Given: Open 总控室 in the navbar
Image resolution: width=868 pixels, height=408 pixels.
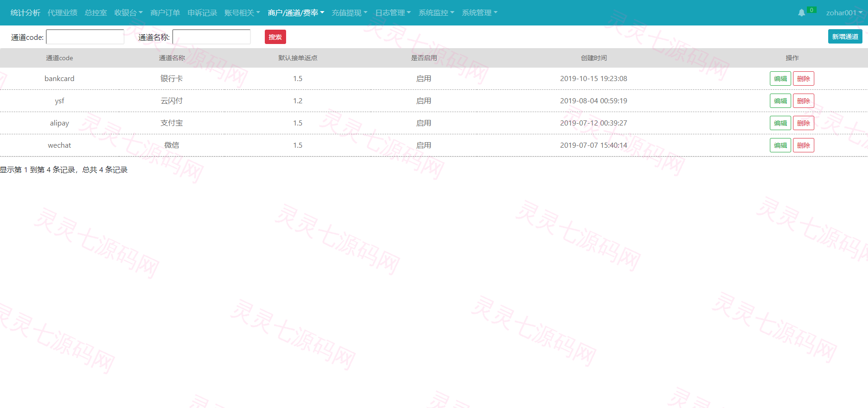Looking at the screenshot, I should [x=96, y=13].
